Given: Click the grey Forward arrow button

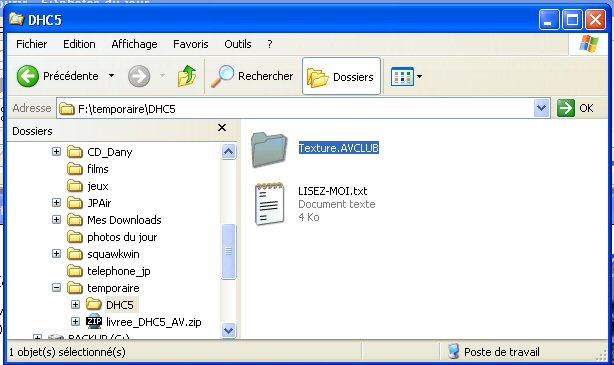Looking at the screenshot, I should (x=139, y=76).
